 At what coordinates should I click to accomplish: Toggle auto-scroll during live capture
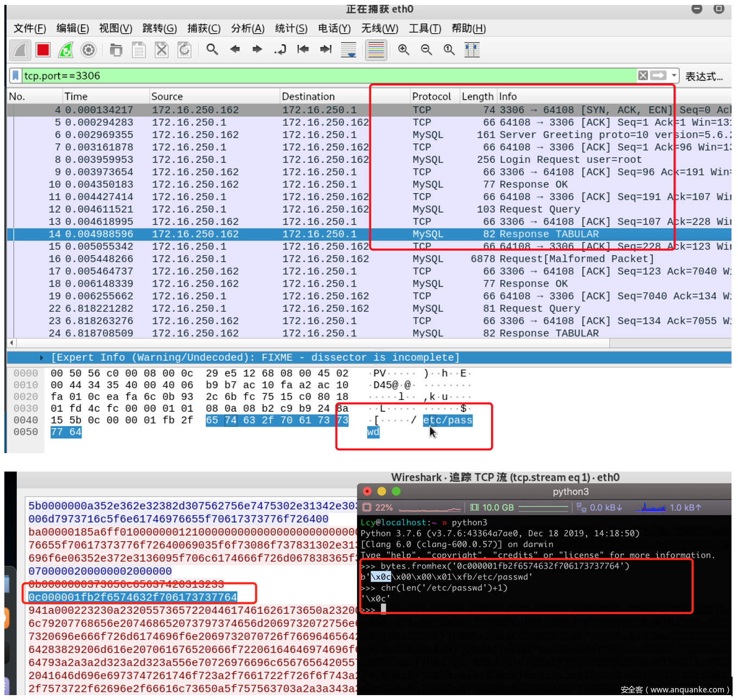click(x=348, y=50)
